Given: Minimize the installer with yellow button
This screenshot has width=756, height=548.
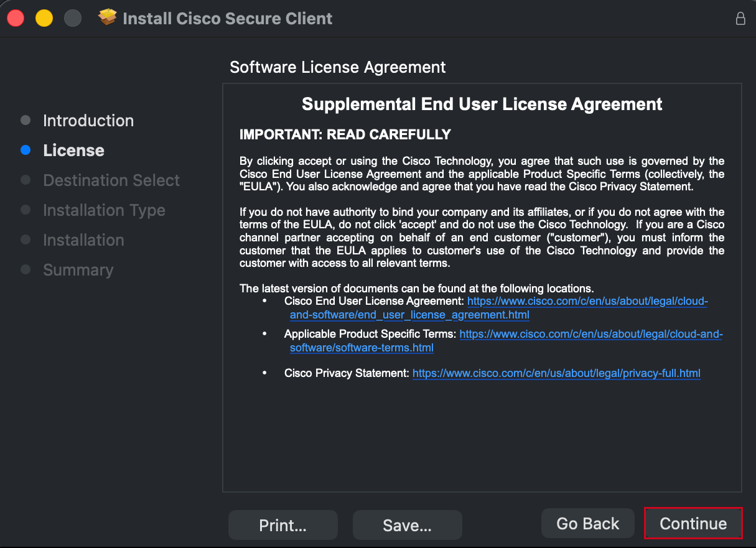Looking at the screenshot, I should pos(44,19).
